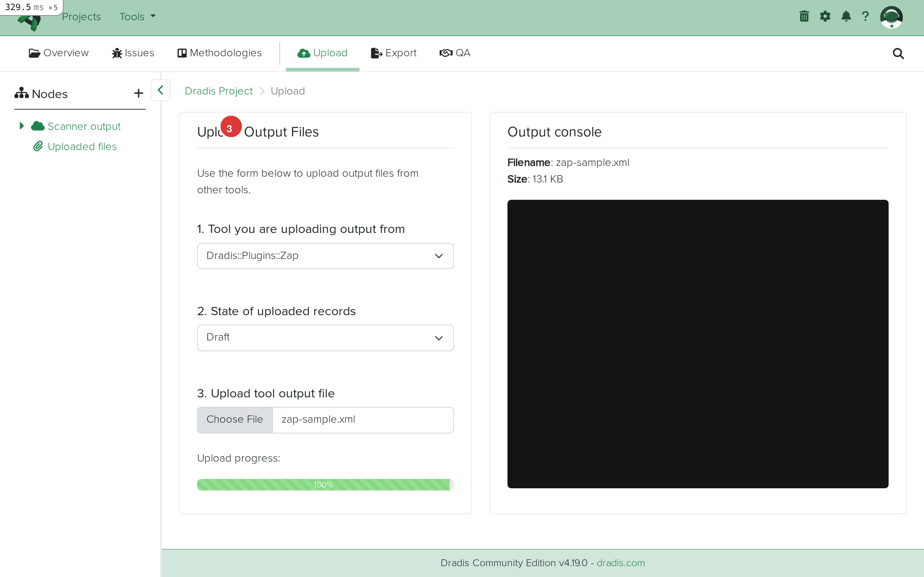Viewport: 924px width, 577px height.
Task: Change the Draft state dropdown
Action: 325,338
